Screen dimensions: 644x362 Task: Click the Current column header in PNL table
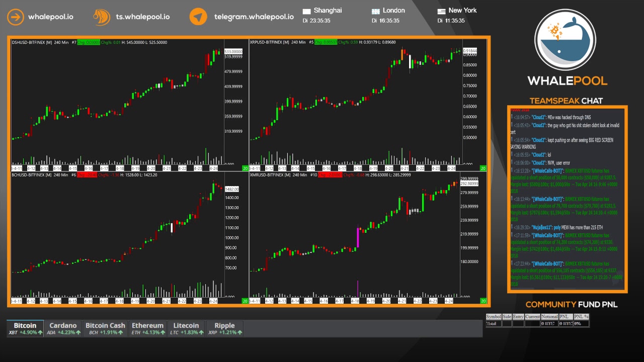(x=532, y=317)
